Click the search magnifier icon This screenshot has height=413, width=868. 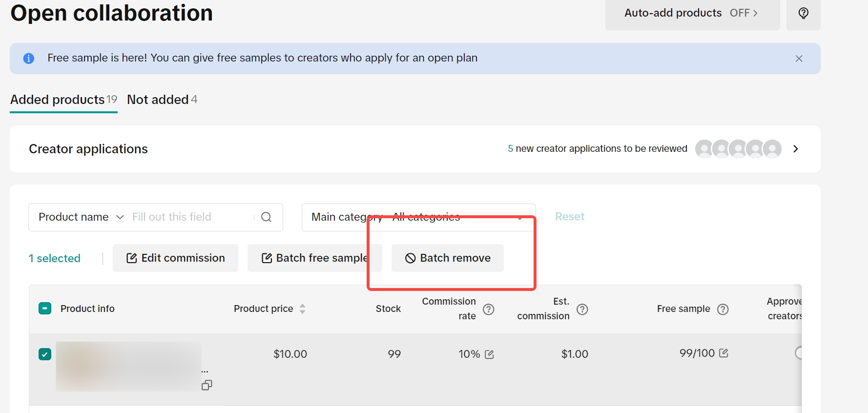(266, 217)
